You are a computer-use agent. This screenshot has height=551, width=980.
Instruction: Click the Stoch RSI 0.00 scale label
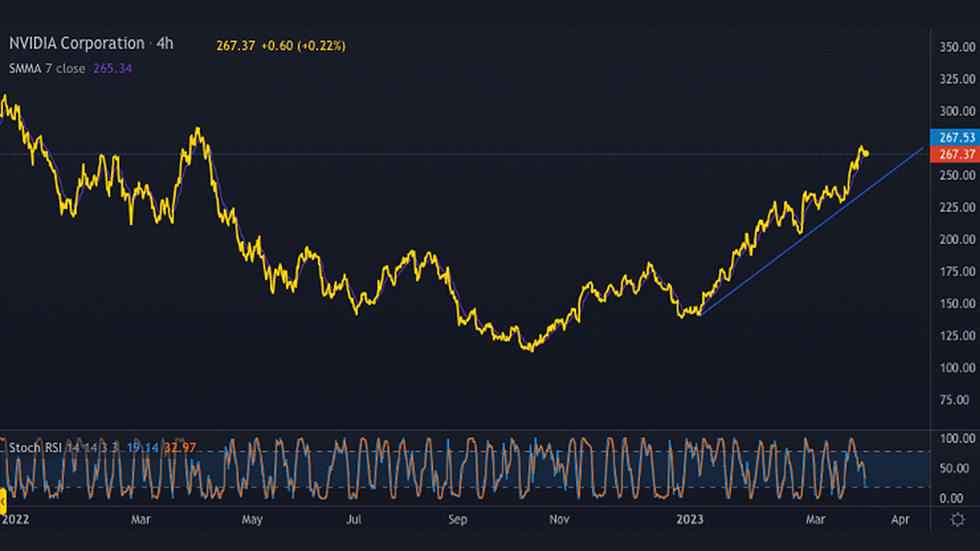click(x=952, y=498)
